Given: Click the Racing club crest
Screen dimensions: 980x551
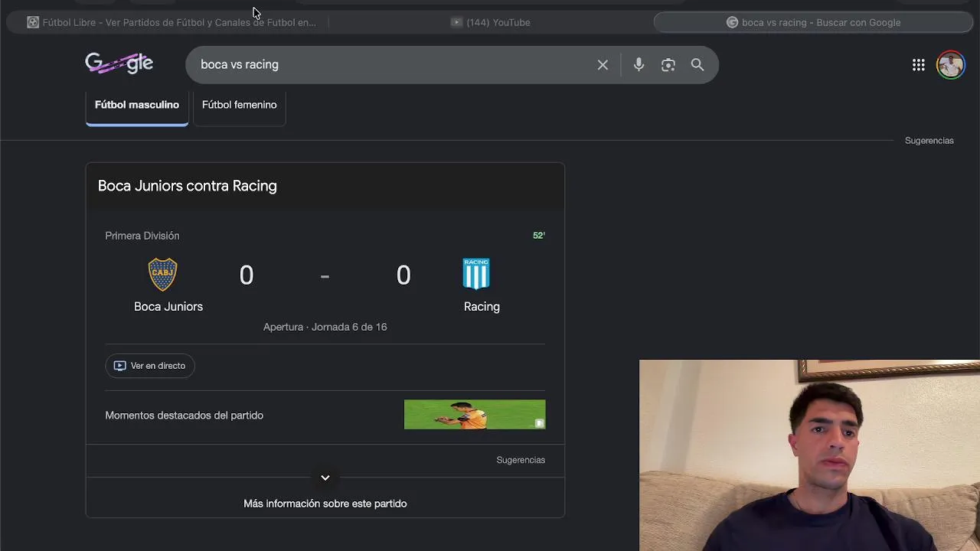Looking at the screenshot, I should [476, 274].
